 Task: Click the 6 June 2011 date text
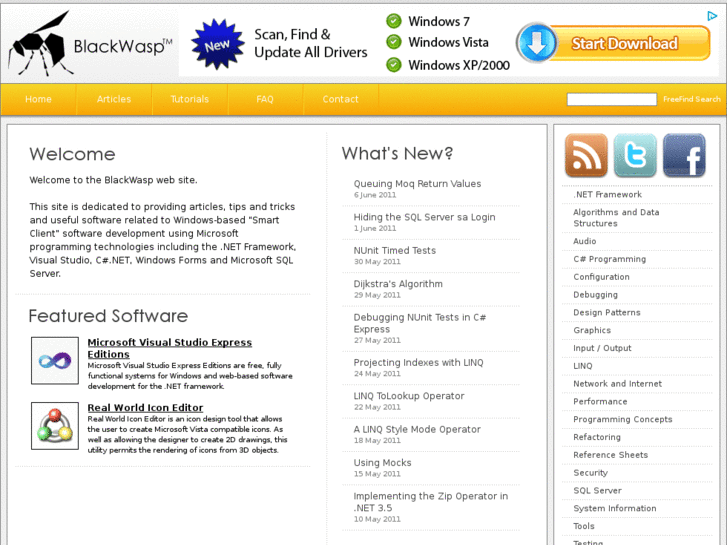coord(375,195)
